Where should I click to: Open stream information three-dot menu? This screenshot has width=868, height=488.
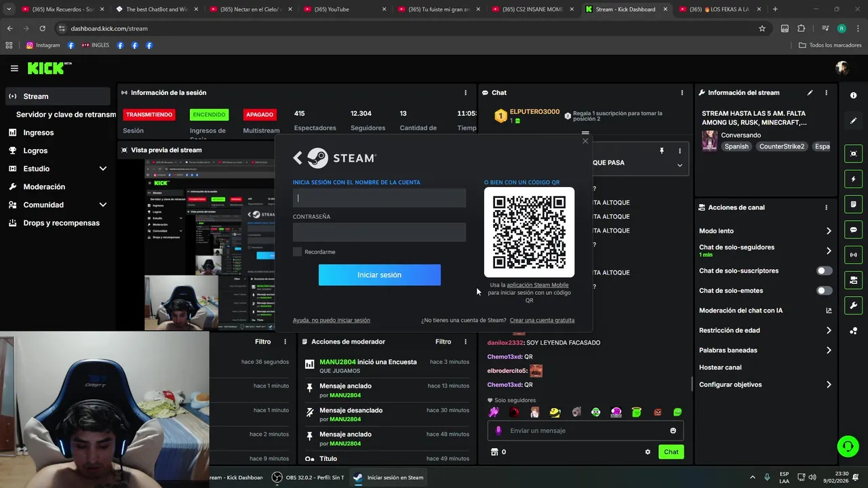826,93
